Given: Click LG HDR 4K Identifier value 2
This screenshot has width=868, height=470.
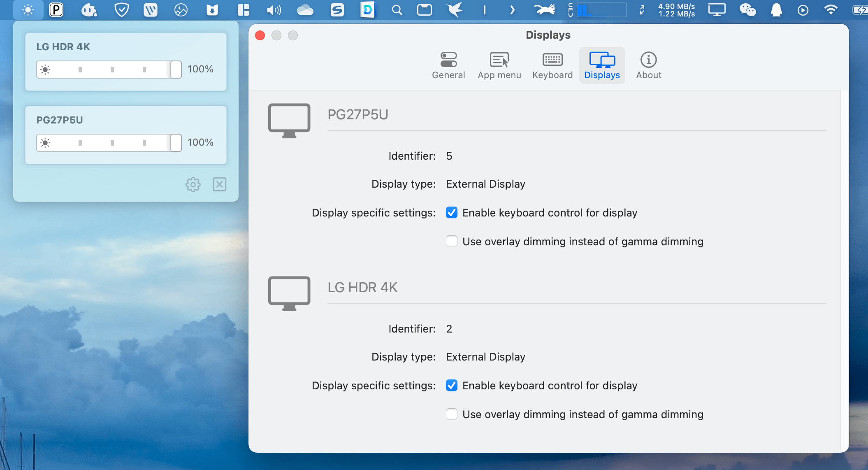Looking at the screenshot, I should [x=449, y=329].
